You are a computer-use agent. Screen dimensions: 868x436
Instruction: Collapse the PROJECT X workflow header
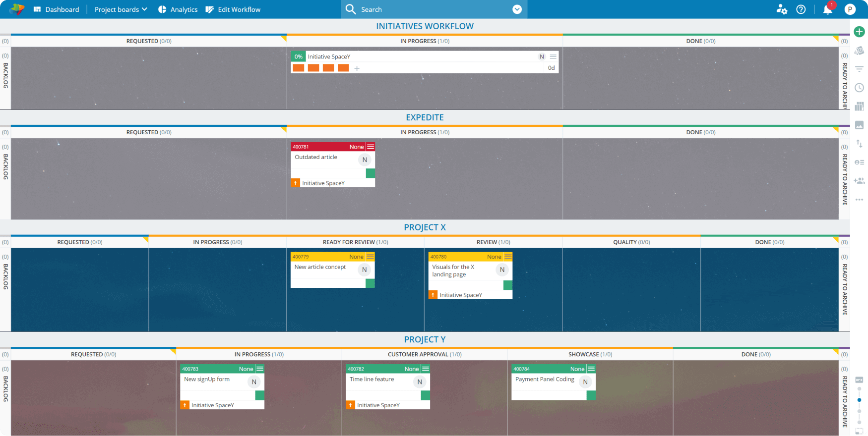[x=425, y=227]
